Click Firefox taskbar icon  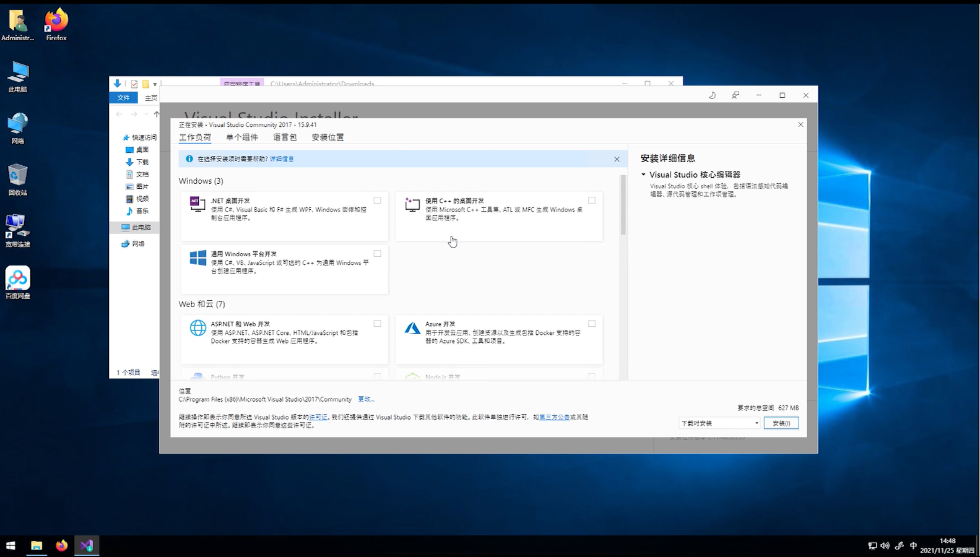(61, 545)
